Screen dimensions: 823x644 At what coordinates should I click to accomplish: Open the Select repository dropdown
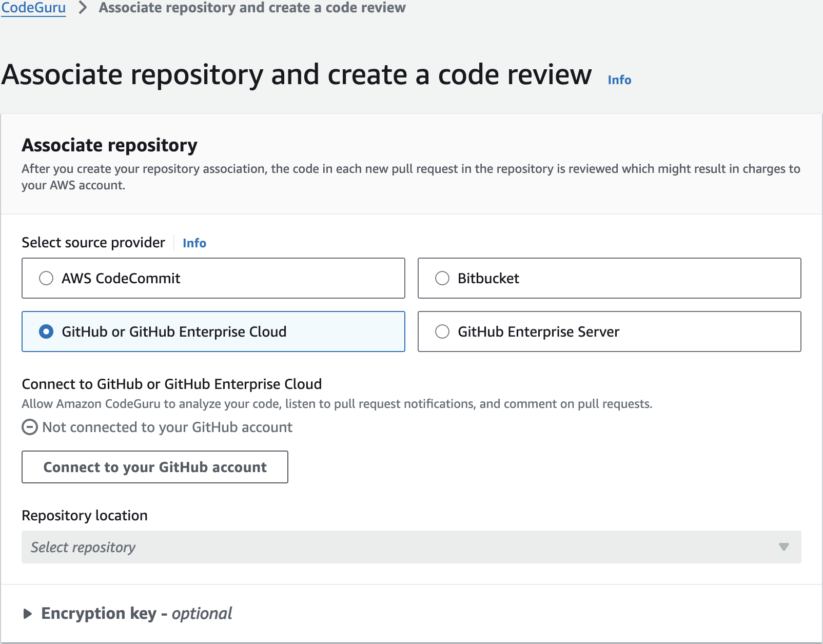(x=411, y=547)
